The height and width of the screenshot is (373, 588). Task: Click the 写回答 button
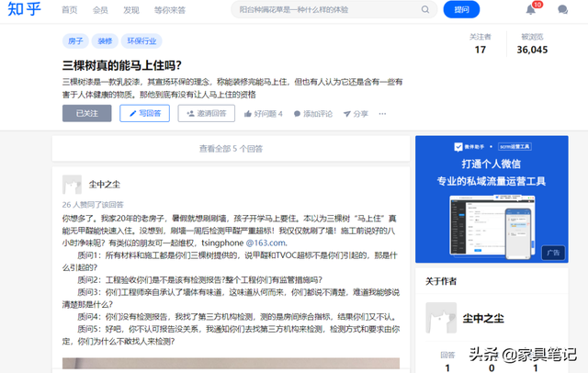point(144,113)
